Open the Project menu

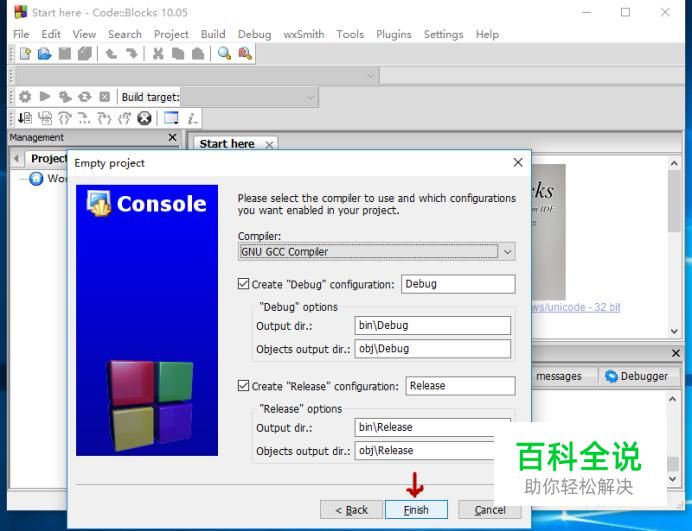tap(171, 34)
